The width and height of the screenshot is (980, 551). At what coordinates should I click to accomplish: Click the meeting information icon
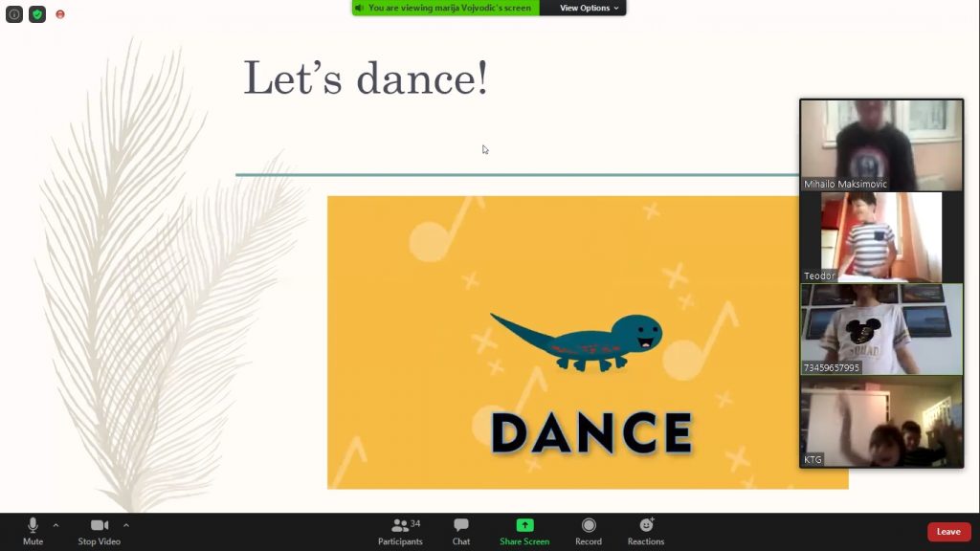tap(14, 14)
